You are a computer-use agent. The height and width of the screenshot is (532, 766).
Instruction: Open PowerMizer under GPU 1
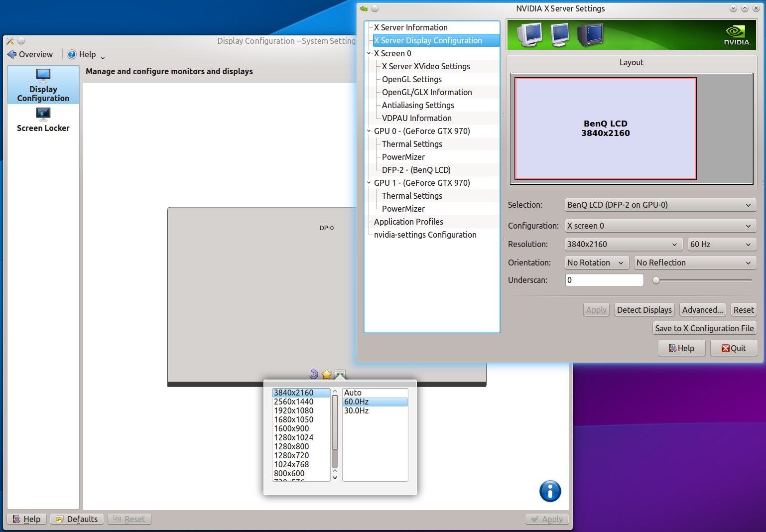tap(403, 209)
